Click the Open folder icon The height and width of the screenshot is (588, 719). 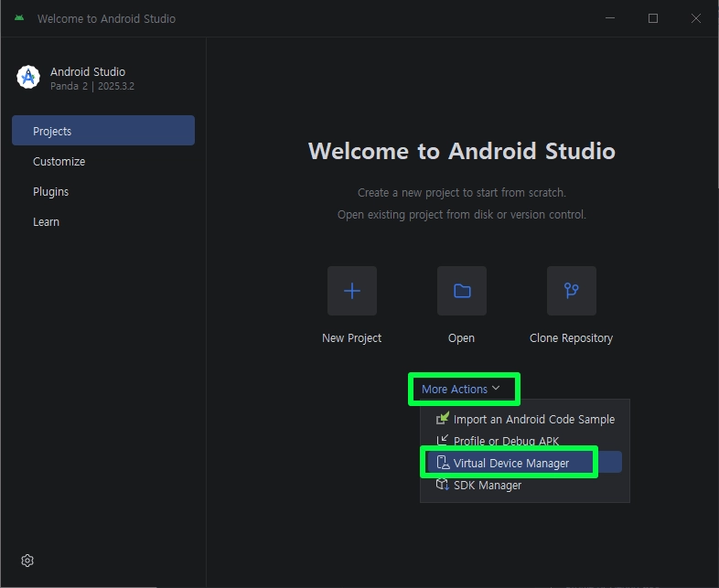pos(462,291)
